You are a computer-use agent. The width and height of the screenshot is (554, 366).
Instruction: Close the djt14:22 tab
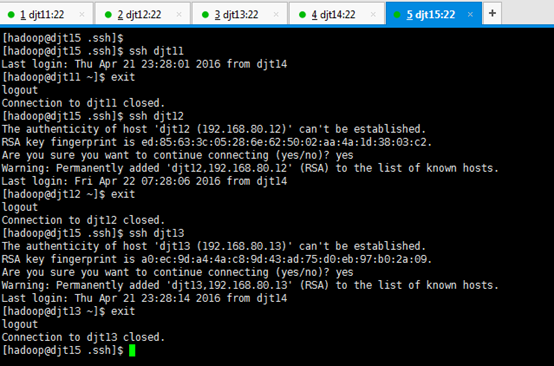tap(373, 14)
